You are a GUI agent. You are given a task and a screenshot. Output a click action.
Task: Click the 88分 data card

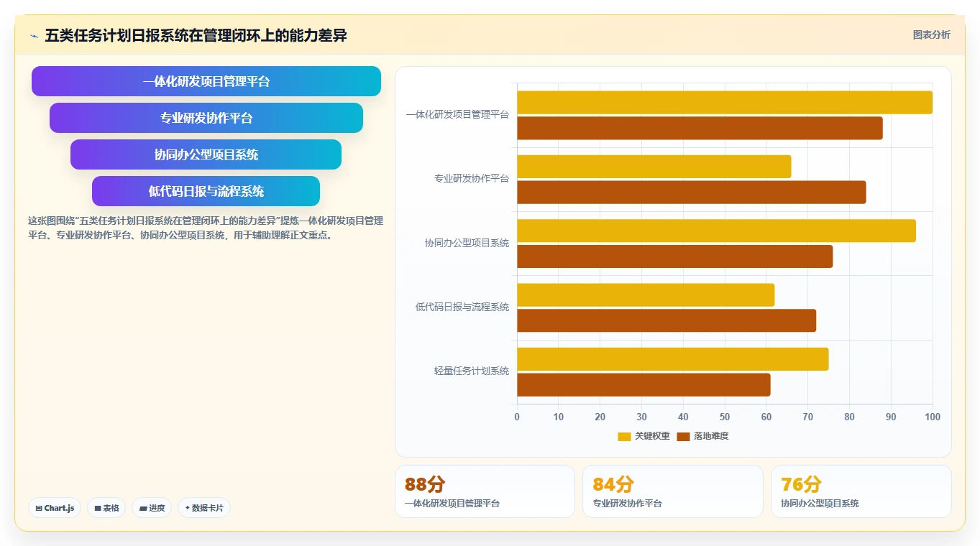[485, 491]
